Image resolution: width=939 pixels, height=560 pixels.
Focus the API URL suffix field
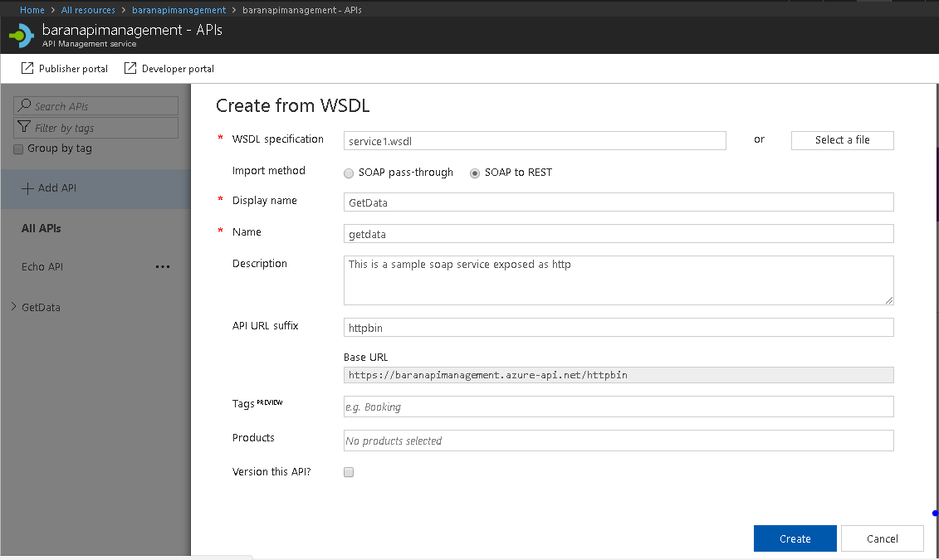[619, 327]
